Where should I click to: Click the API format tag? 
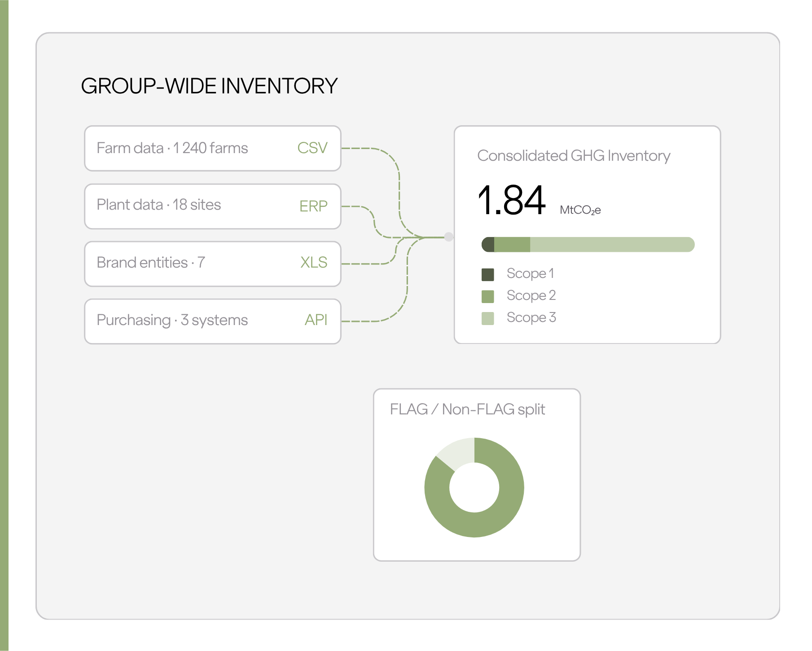(x=316, y=320)
